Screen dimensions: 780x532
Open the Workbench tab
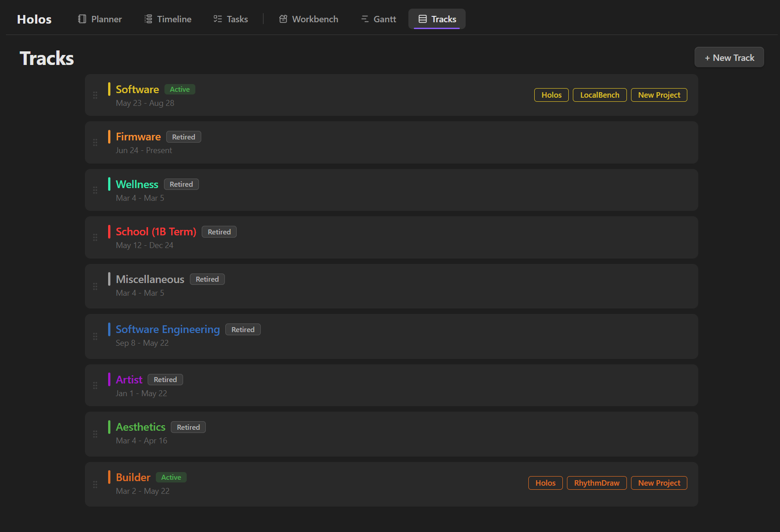click(x=309, y=19)
